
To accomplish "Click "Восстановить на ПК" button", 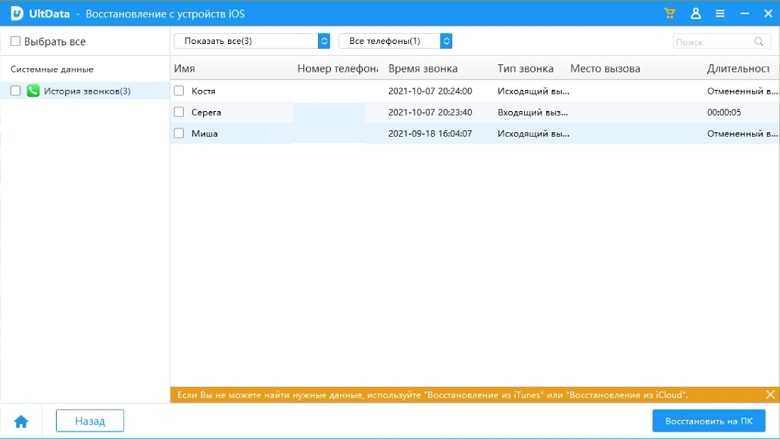I will pos(708,421).
